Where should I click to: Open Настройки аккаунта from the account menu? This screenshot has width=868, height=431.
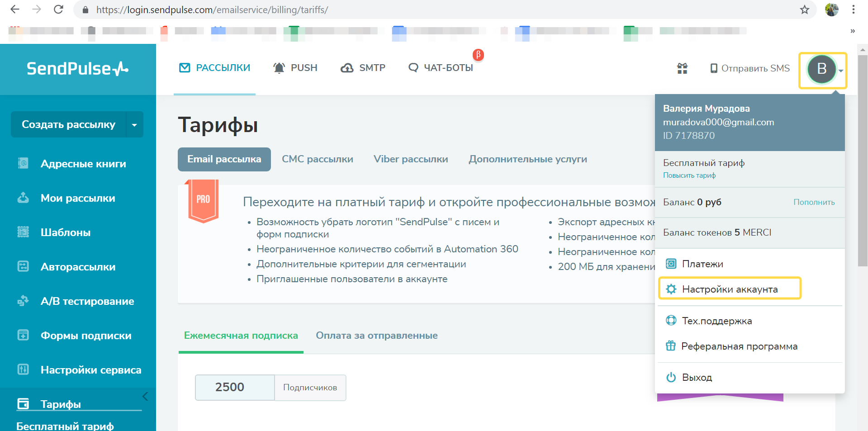click(730, 289)
